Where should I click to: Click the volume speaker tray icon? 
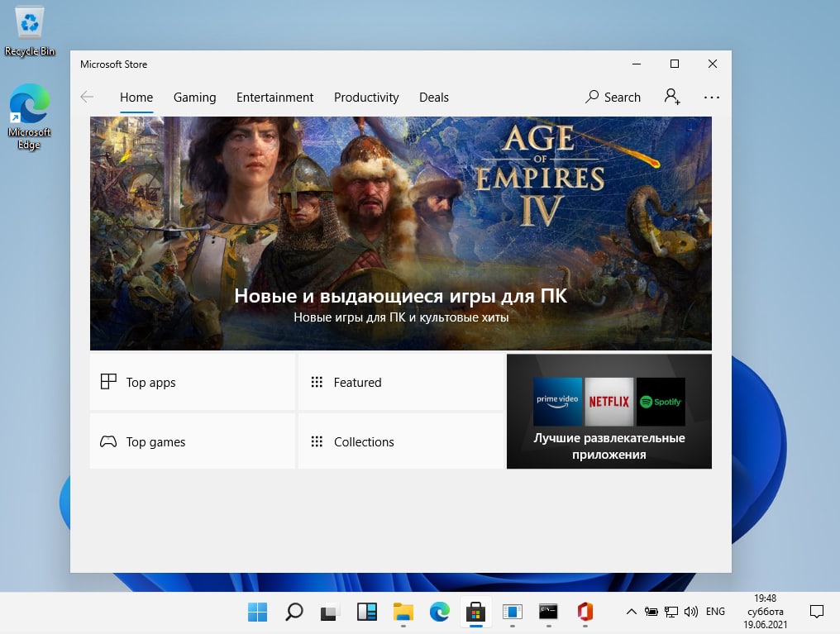click(x=691, y=612)
